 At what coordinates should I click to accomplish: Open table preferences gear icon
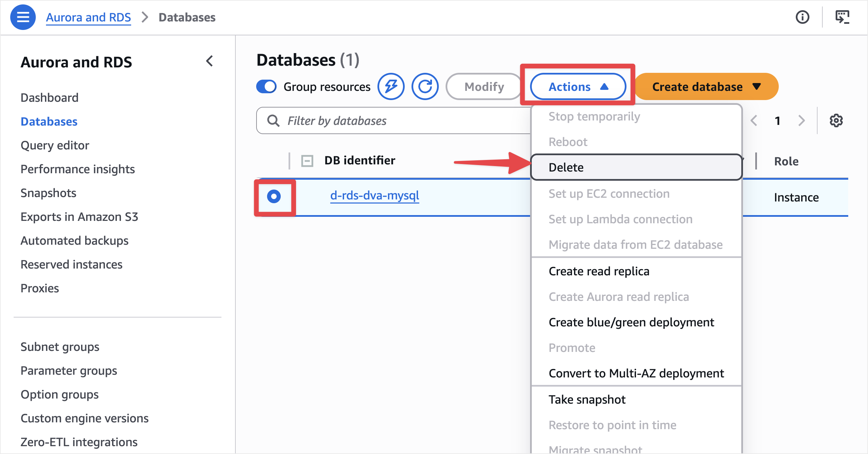836,120
